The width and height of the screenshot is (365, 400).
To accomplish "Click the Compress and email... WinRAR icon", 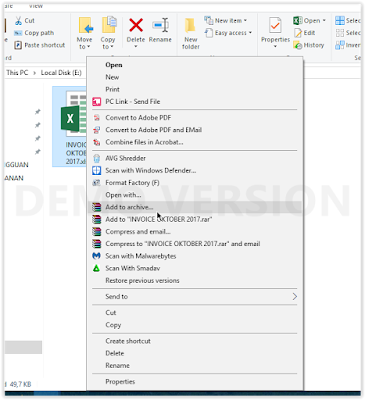I will tap(96, 232).
